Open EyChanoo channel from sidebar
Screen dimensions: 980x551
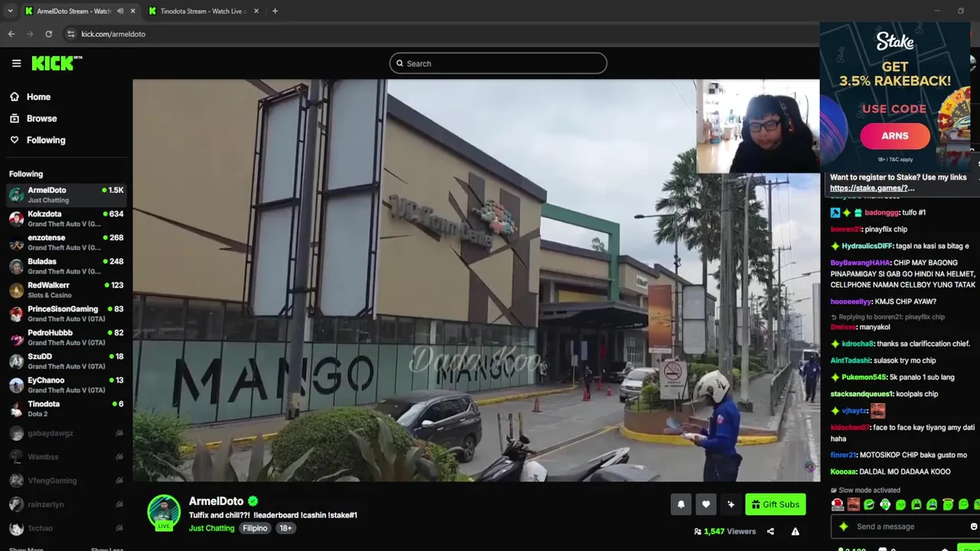[66, 384]
